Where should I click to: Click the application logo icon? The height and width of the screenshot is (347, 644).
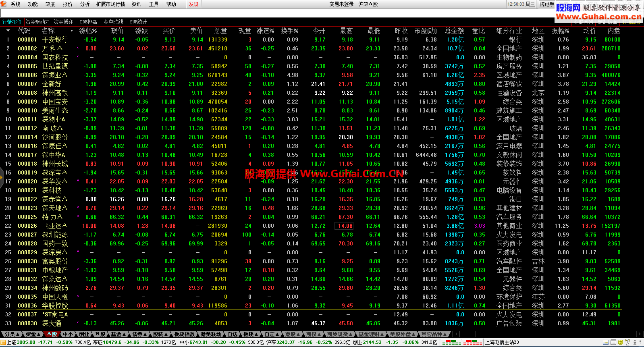point(4,4)
